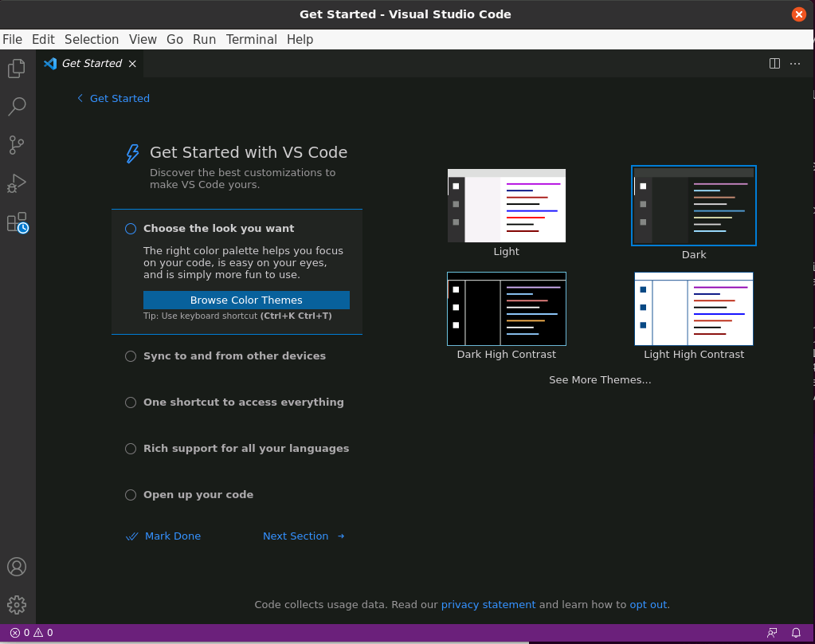Open the Run and Debug view
The image size is (815, 644).
tap(17, 183)
